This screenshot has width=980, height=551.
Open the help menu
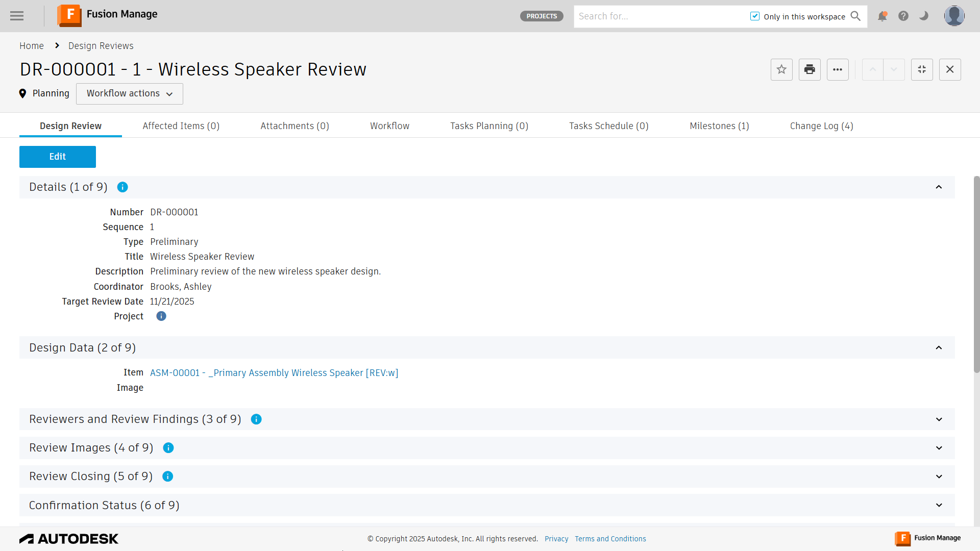[x=903, y=16]
